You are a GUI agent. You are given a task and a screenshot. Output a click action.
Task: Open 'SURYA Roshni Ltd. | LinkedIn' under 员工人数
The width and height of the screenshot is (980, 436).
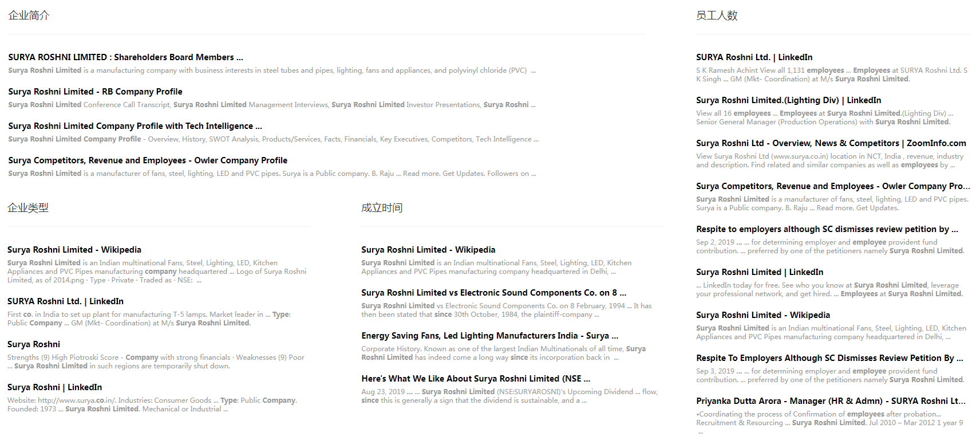pyautogui.click(x=754, y=57)
